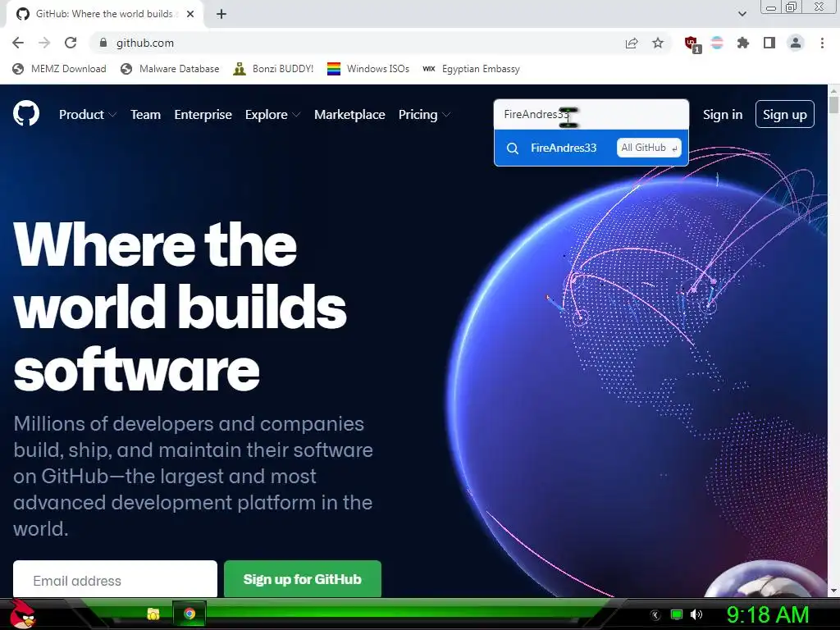This screenshot has width=840, height=630.
Task: Open the Bonzi BUDDY! bookmark
Action: point(273,69)
